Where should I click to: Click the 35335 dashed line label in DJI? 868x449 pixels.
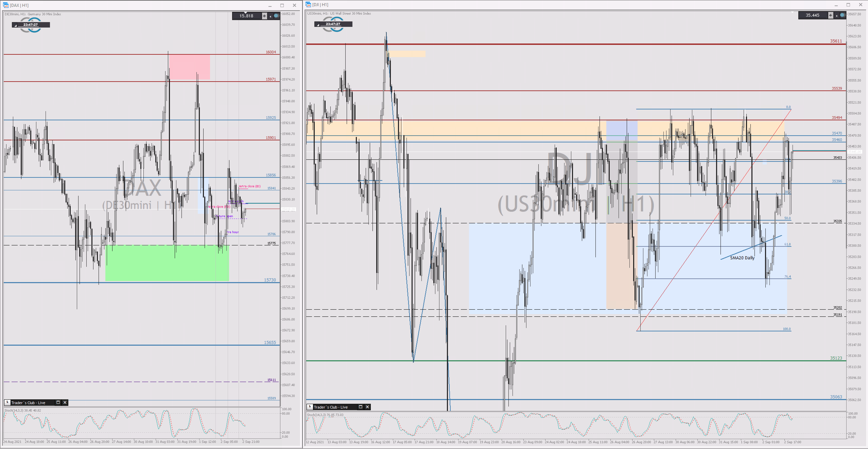837,221
